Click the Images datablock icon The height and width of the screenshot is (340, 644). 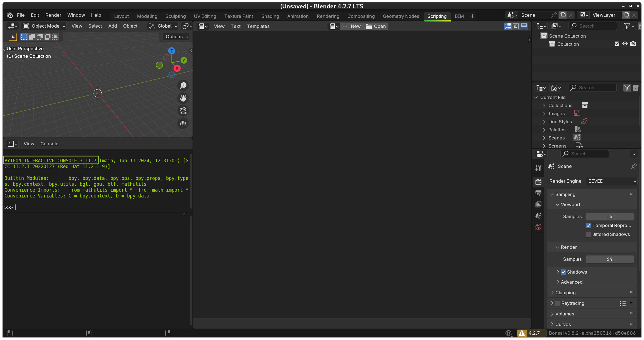pos(577,113)
